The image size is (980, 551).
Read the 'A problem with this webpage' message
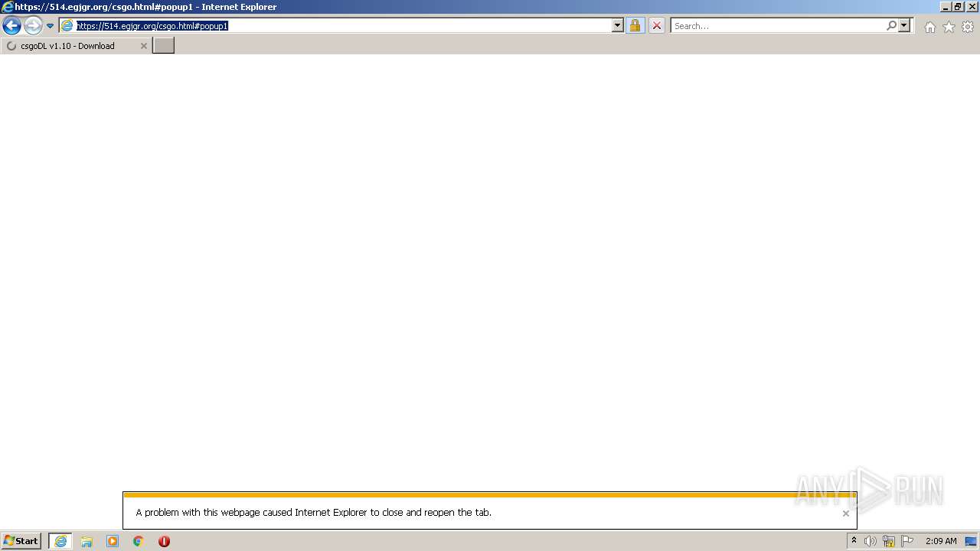(x=313, y=513)
